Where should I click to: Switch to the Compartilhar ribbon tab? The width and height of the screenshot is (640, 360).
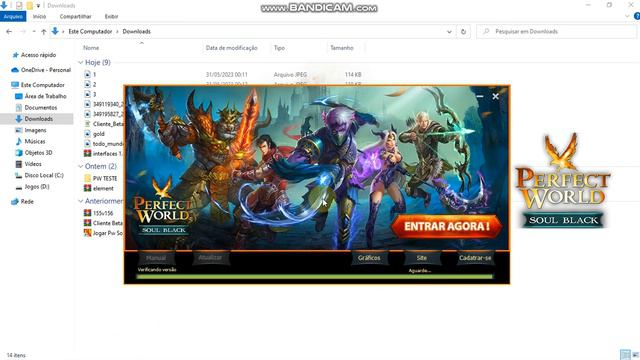[x=76, y=16]
